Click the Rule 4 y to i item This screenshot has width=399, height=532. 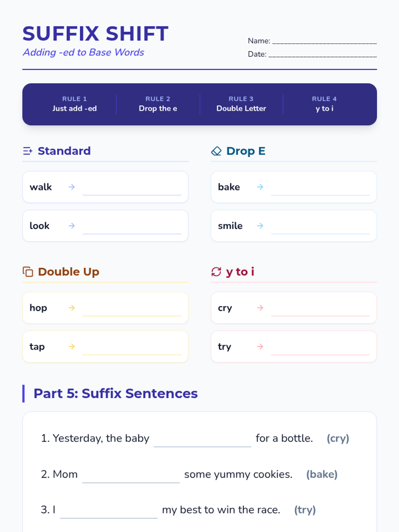[324, 104]
